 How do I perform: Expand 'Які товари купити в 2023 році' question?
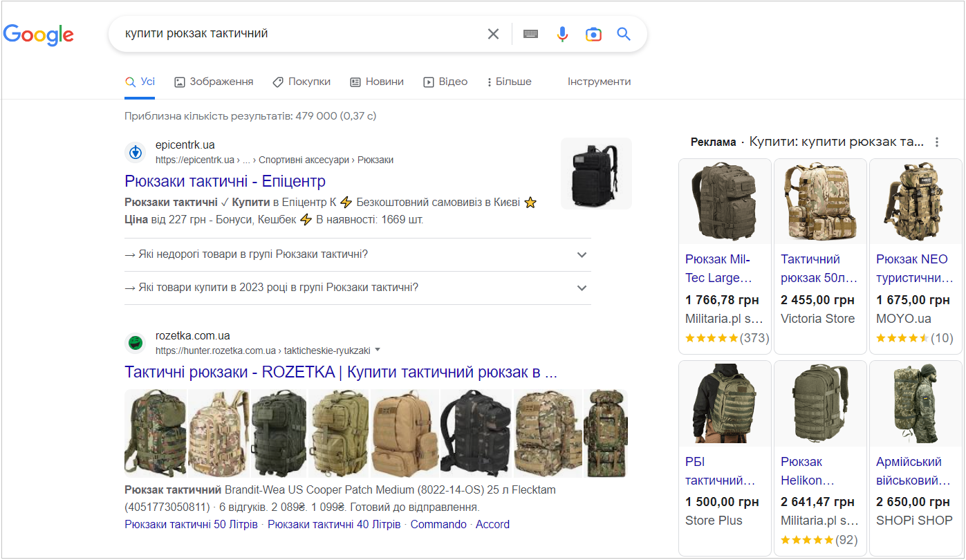[x=357, y=288]
